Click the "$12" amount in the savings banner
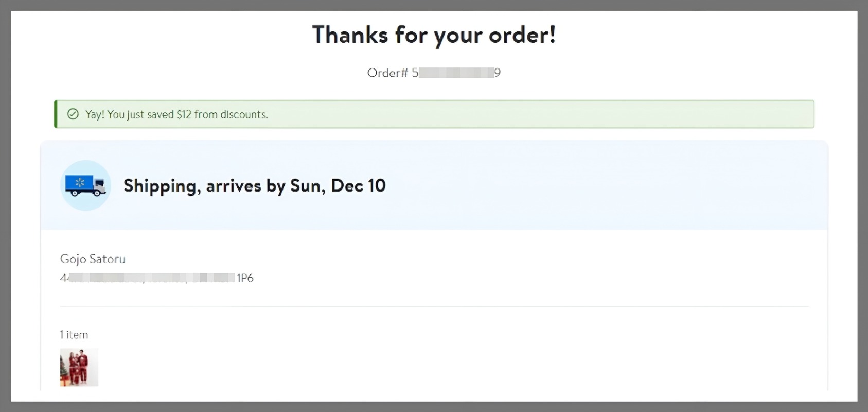 click(184, 114)
